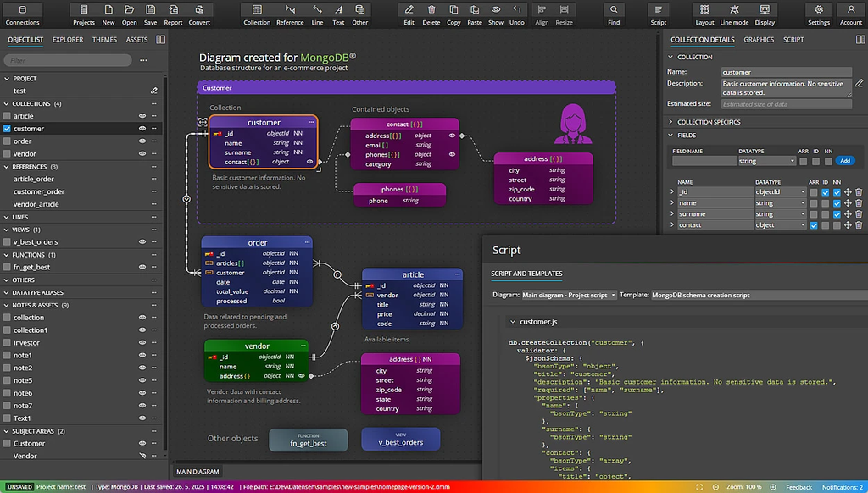Image resolution: width=868 pixels, height=493 pixels.
Task: Toggle visibility eye for the order collection
Action: click(x=142, y=141)
